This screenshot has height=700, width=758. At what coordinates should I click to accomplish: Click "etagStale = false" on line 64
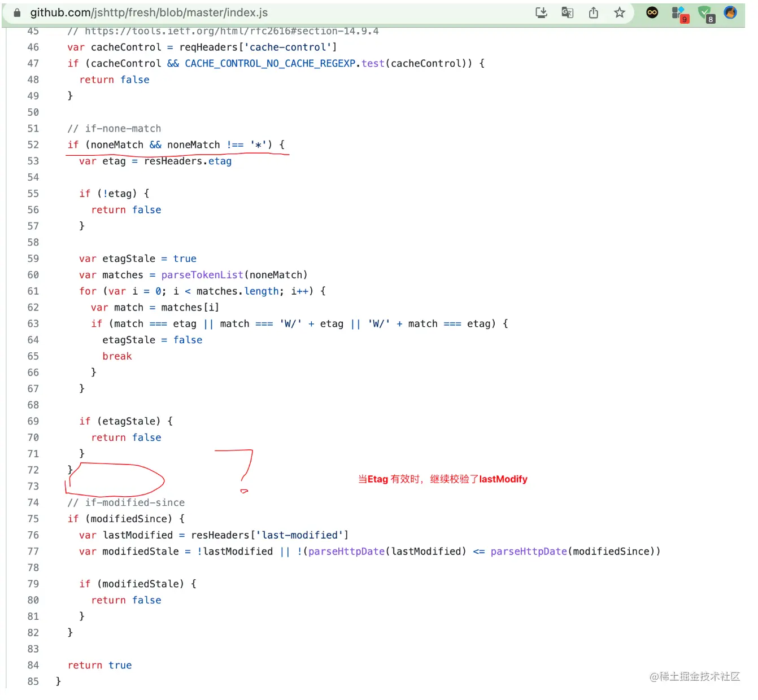click(x=153, y=340)
